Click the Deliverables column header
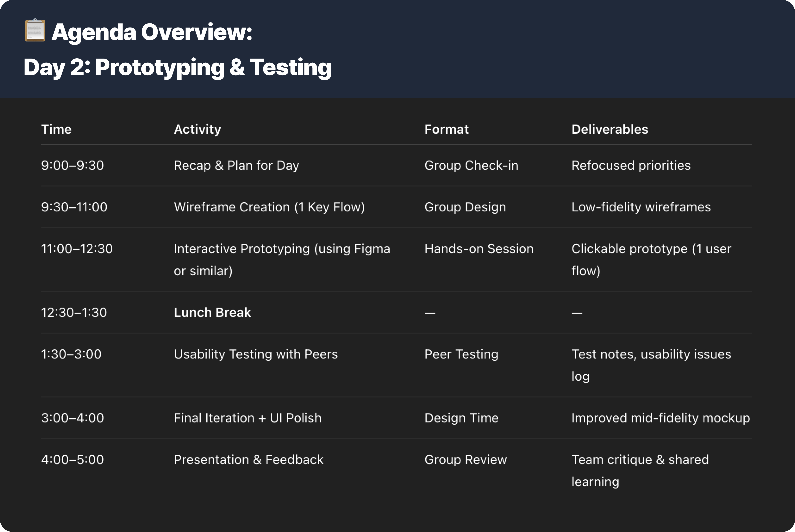Image resolution: width=795 pixels, height=532 pixels. tap(610, 129)
